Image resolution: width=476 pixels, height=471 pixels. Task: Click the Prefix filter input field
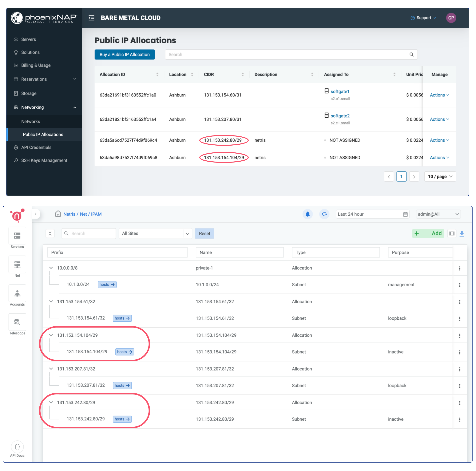117,252
